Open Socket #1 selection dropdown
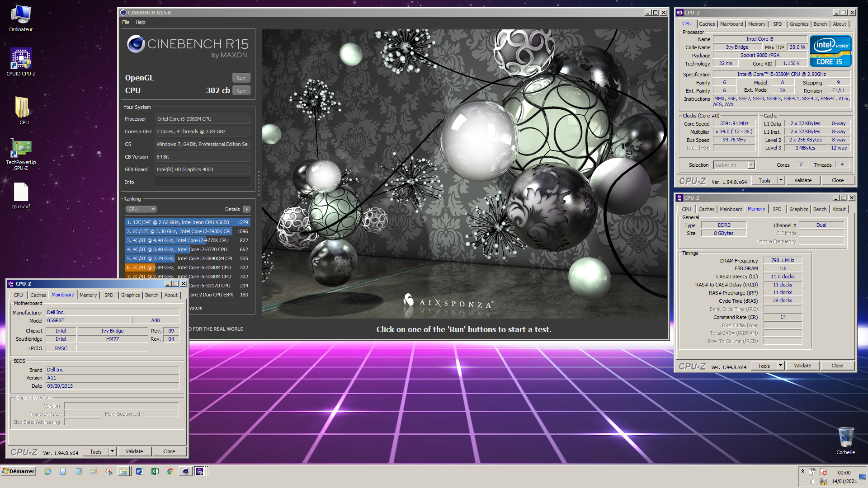This screenshot has height=488, width=868. (x=734, y=165)
